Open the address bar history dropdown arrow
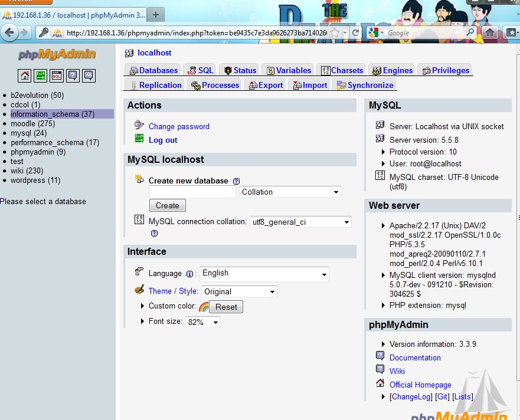 [x=345, y=33]
